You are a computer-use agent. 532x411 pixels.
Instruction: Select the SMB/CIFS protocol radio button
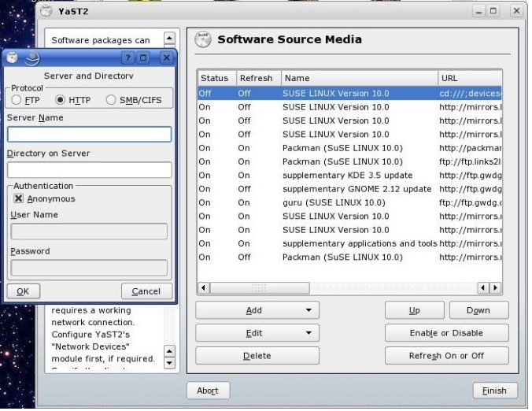click(x=111, y=100)
